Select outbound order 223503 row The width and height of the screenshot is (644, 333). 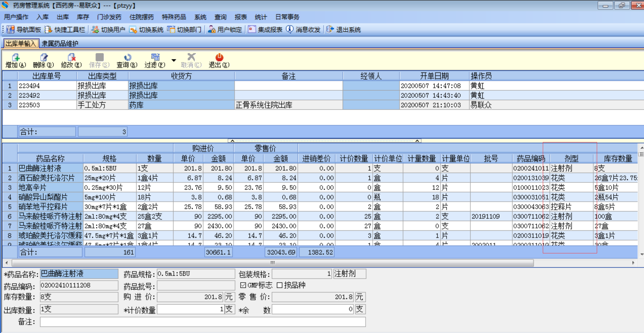click(323, 105)
